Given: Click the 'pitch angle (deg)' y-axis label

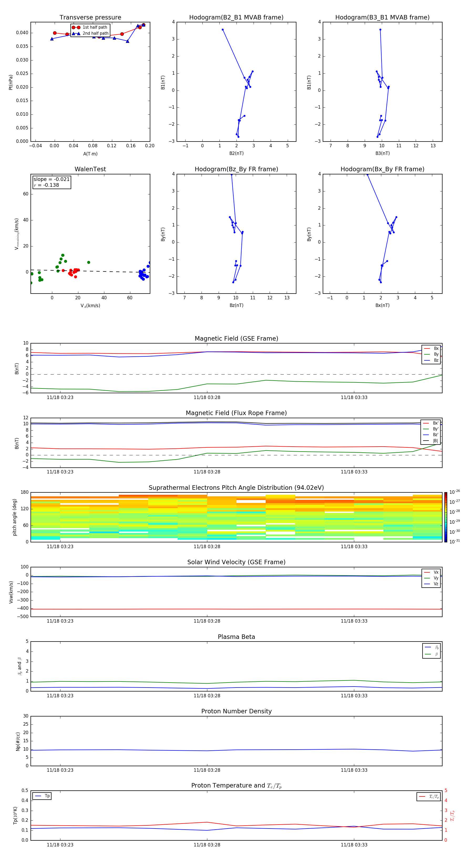Looking at the screenshot, I should pyautogui.click(x=14, y=517).
